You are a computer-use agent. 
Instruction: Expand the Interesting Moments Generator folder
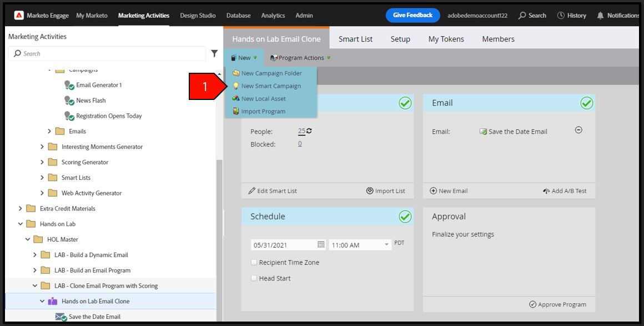click(42, 147)
